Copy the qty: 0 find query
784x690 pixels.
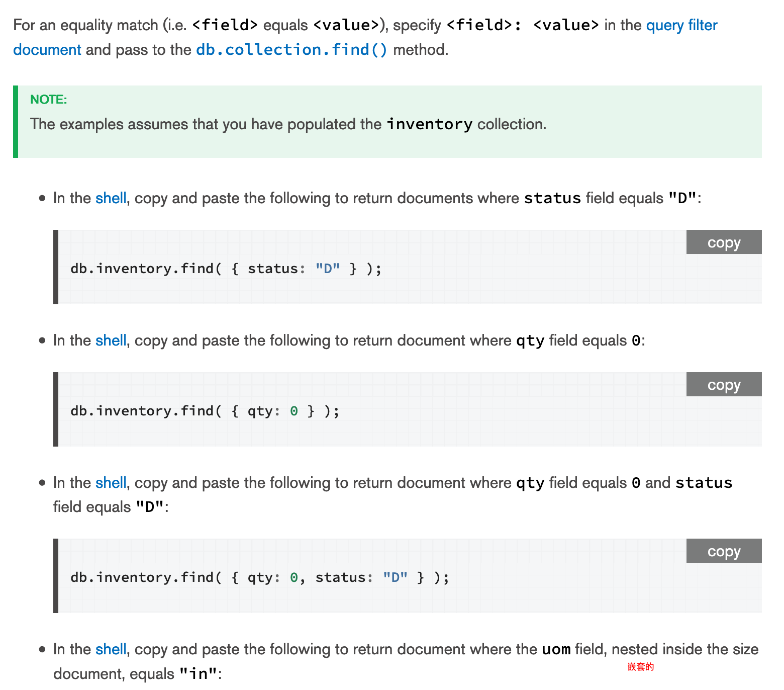coord(724,385)
